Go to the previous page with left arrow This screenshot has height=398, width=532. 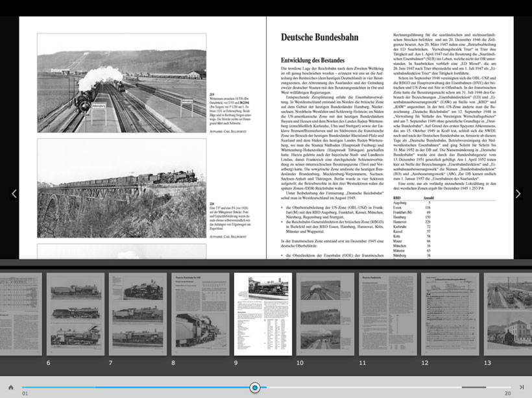pyautogui.click(x=14, y=194)
